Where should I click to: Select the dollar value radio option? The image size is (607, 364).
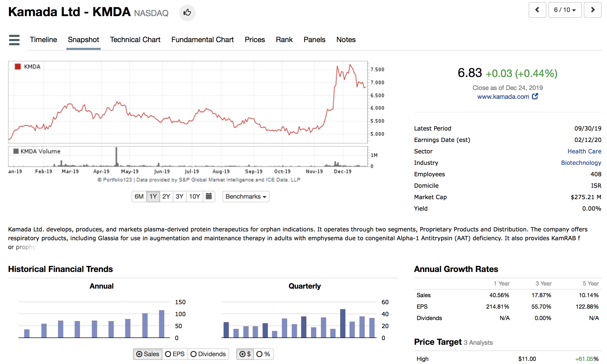tap(245, 354)
